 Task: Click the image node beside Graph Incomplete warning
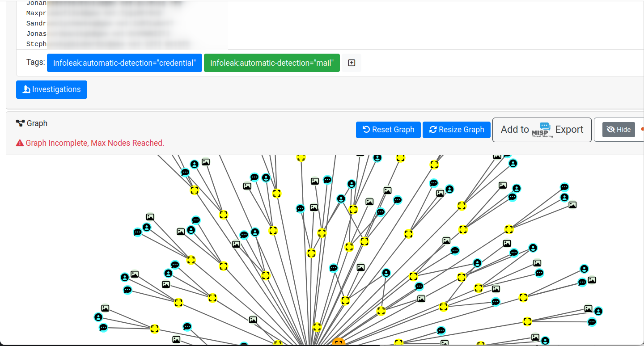205,162
